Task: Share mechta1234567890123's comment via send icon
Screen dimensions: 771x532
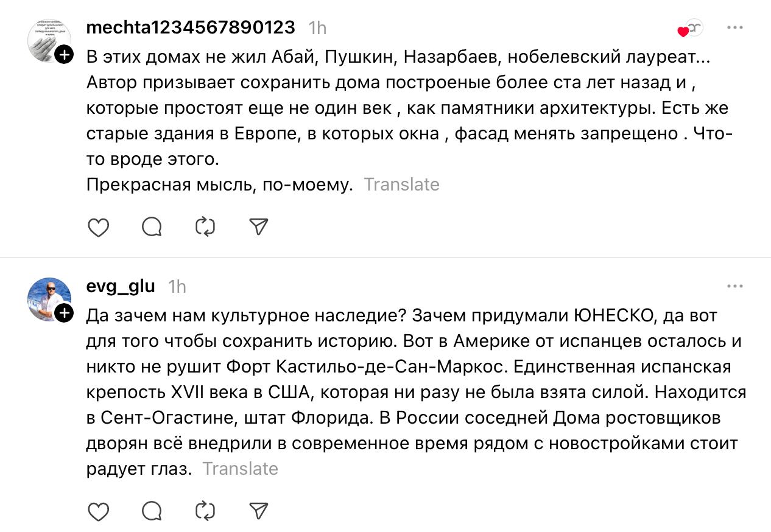Action: point(259,227)
